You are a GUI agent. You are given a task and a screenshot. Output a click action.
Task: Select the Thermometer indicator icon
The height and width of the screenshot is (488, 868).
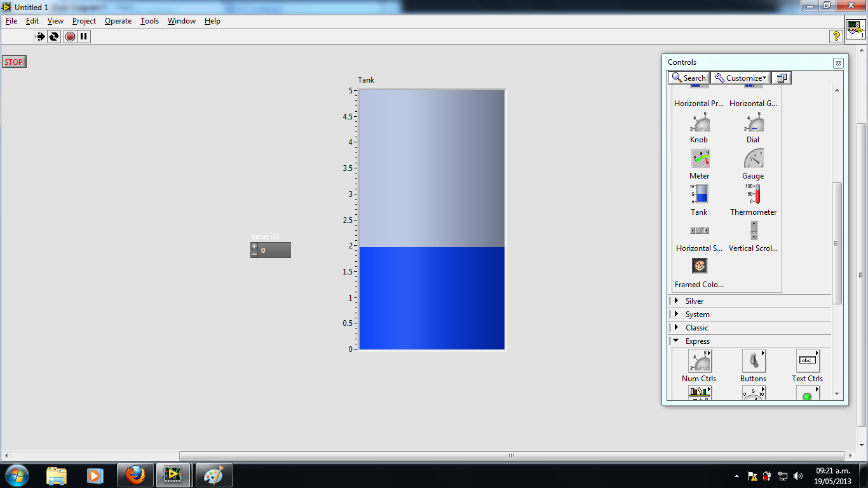753,194
